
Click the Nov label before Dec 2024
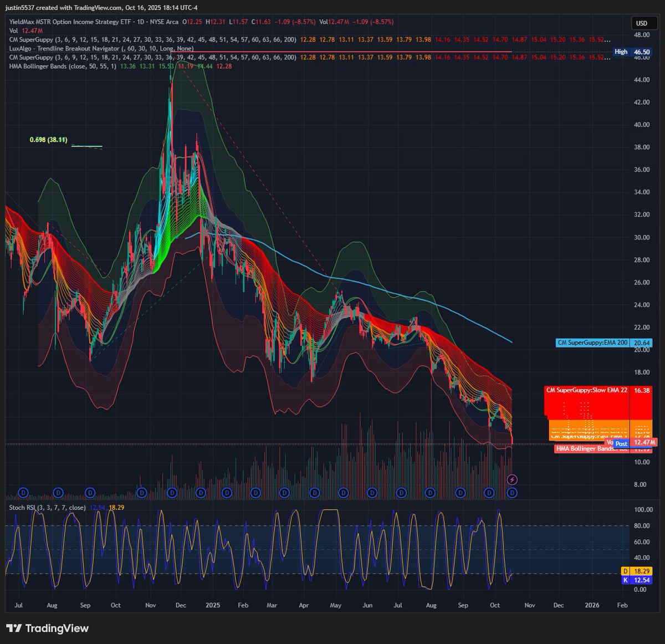[x=150, y=605]
